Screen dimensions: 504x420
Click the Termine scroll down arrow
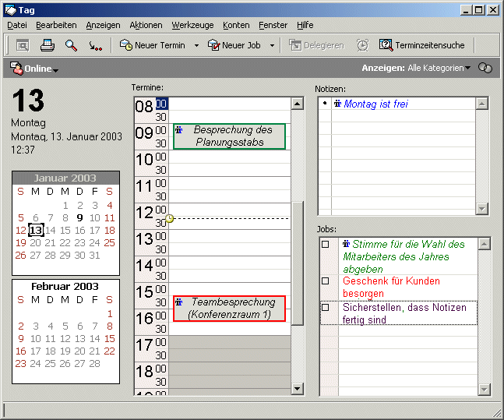298,389
